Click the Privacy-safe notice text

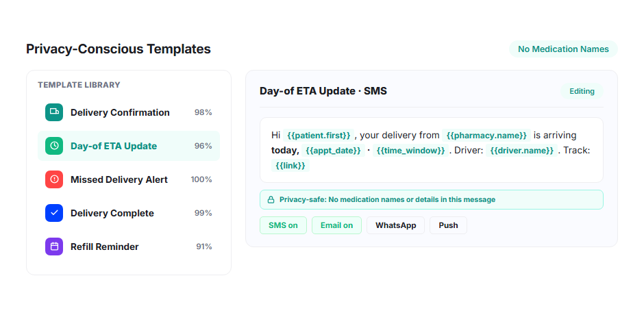click(387, 200)
